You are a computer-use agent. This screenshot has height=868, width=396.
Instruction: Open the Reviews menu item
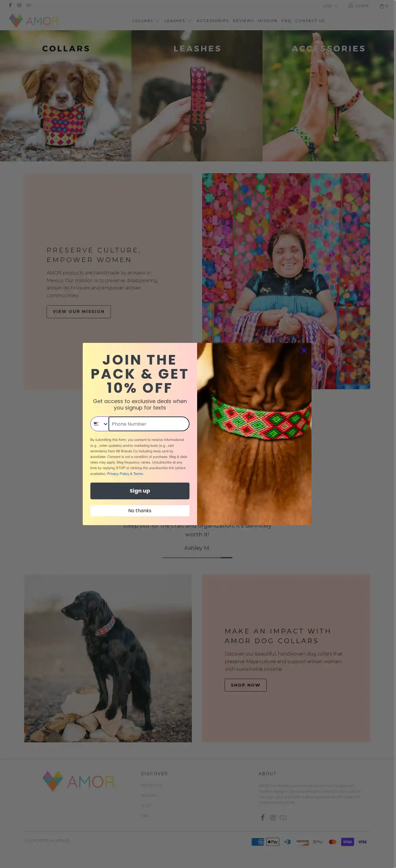(x=243, y=21)
